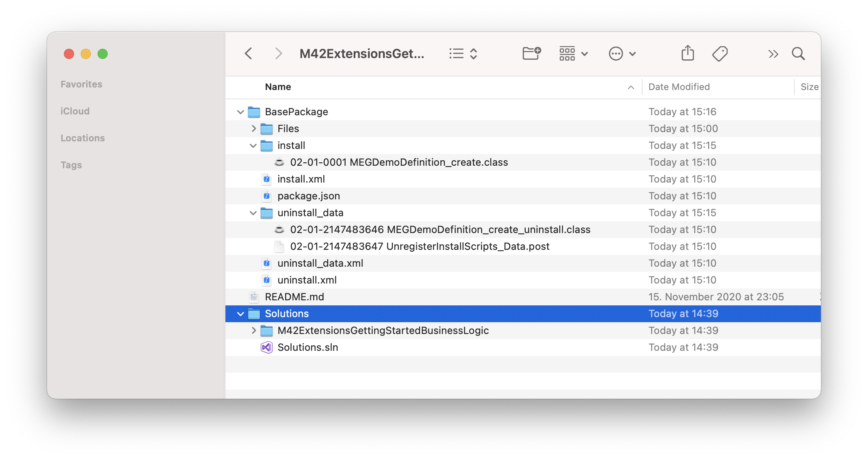
Task: Show more toolbar items with double-chevron
Action: tap(773, 53)
